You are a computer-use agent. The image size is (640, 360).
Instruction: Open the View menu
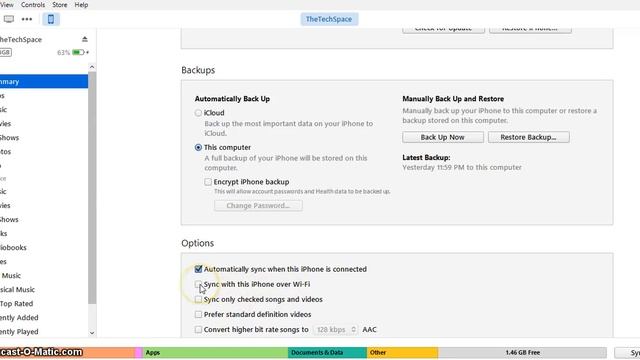[x=7, y=5]
